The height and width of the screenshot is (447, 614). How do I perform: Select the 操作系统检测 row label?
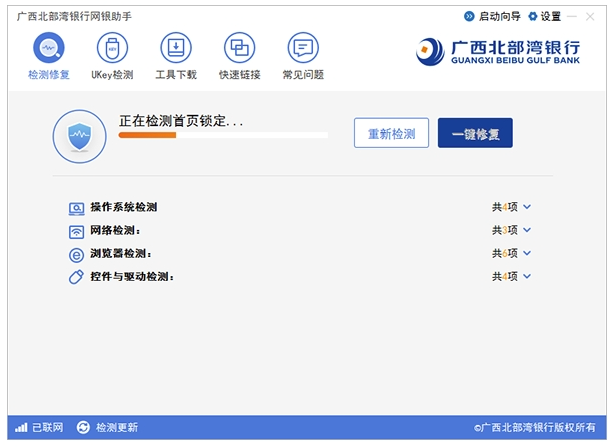[x=124, y=207]
